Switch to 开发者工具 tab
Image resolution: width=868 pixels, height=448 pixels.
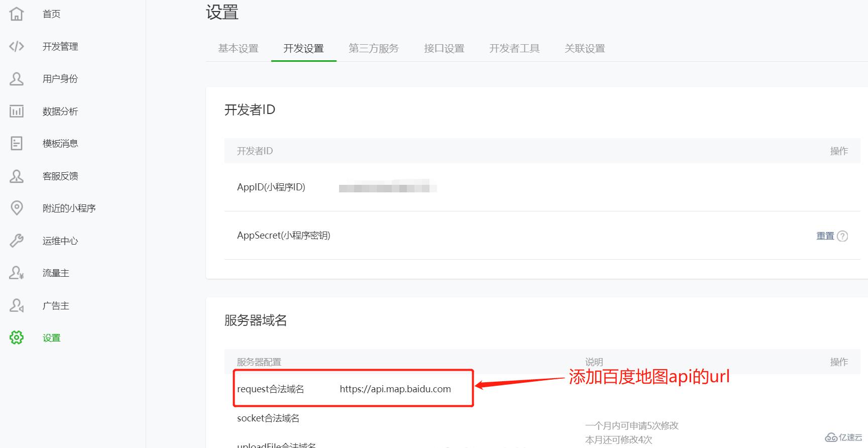tap(514, 48)
